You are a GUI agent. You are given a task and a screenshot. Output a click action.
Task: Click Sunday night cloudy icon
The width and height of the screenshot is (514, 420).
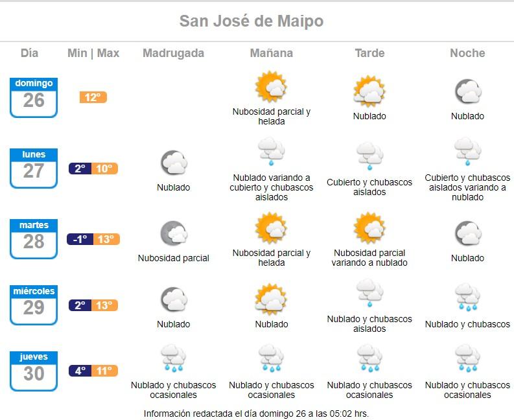click(x=467, y=91)
